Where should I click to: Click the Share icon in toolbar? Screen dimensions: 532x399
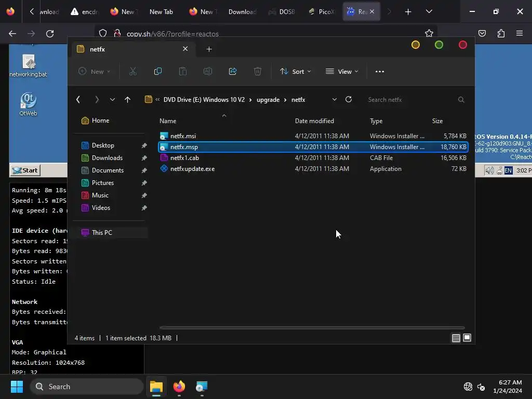[x=233, y=71]
